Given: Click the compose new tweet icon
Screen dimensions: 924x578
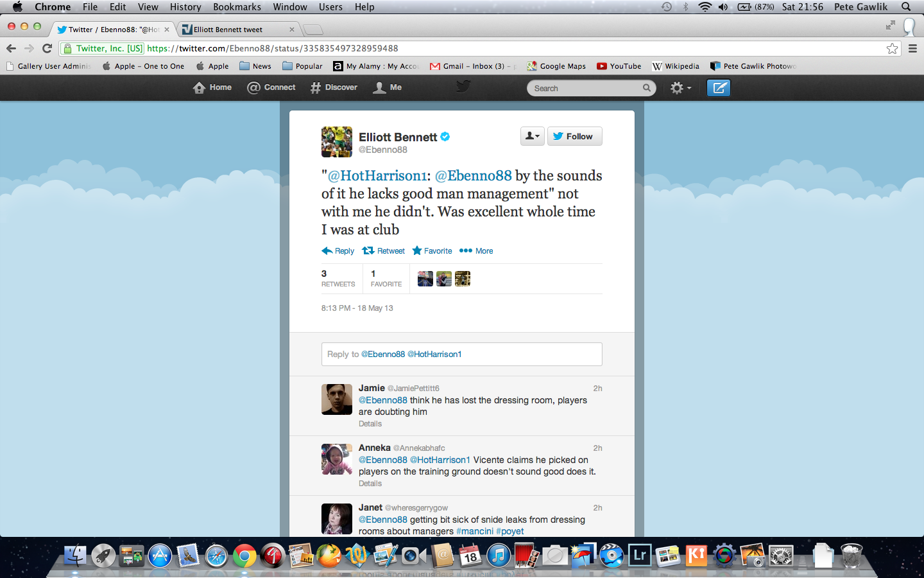Looking at the screenshot, I should click(719, 88).
